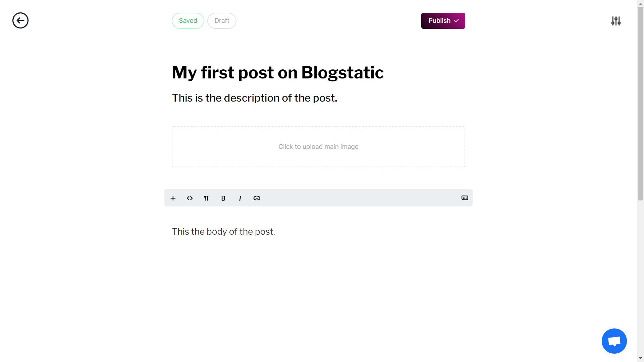Select the plus icon to add content

pos(173,198)
